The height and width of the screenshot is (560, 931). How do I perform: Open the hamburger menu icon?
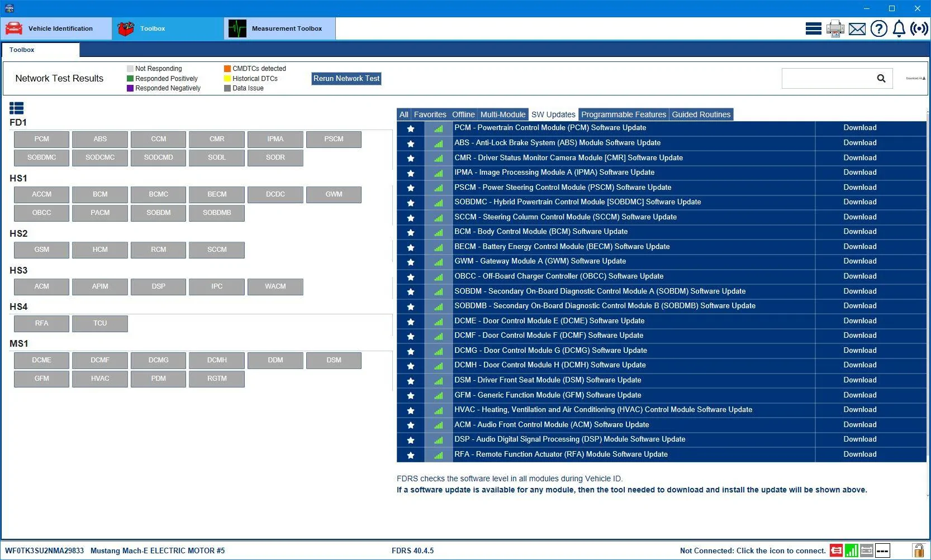pyautogui.click(x=813, y=28)
